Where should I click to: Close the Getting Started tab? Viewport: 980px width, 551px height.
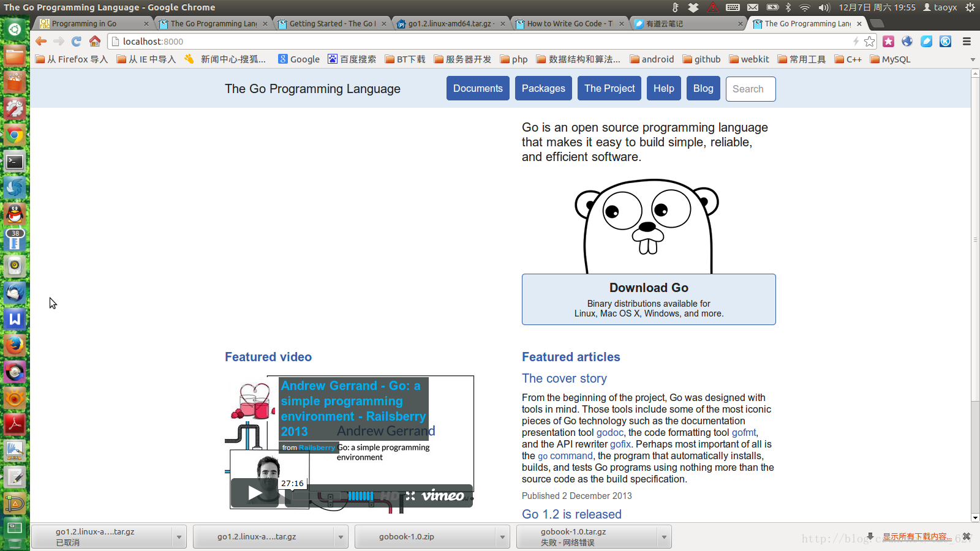click(384, 24)
